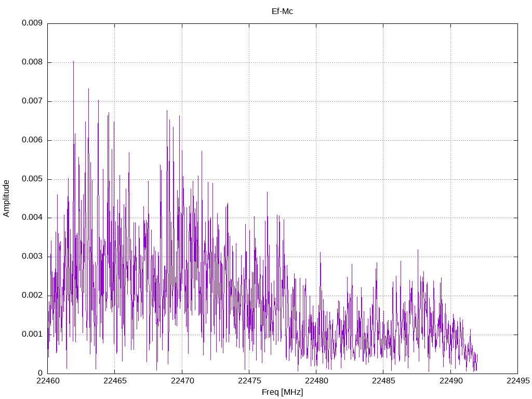
Task: Click the 0.008 y-axis tick label
Action: pyautogui.click(x=32, y=62)
